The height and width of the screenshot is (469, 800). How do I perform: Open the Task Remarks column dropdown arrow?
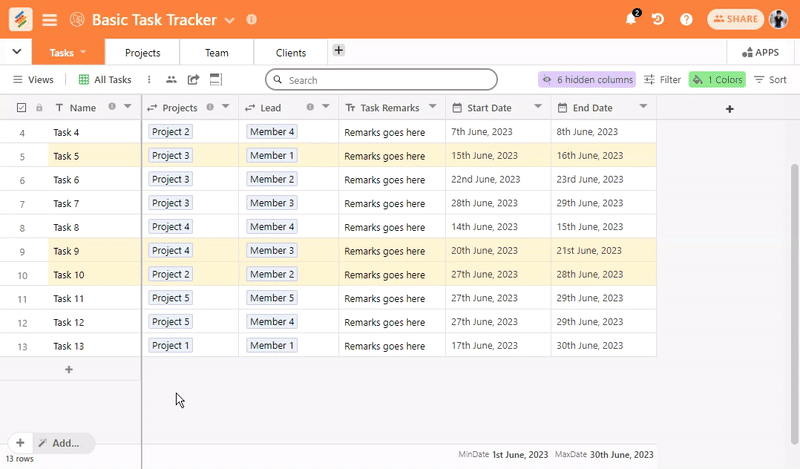click(433, 106)
